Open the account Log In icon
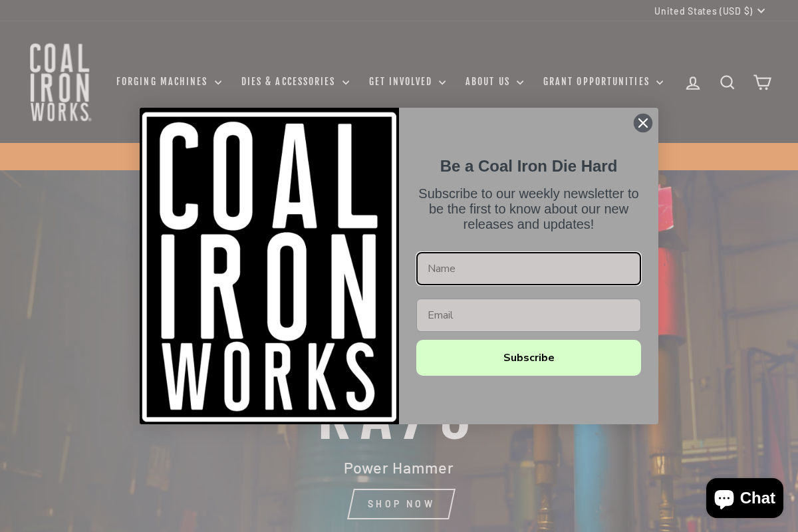The width and height of the screenshot is (798, 532). pyautogui.click(x=693, y=82)
